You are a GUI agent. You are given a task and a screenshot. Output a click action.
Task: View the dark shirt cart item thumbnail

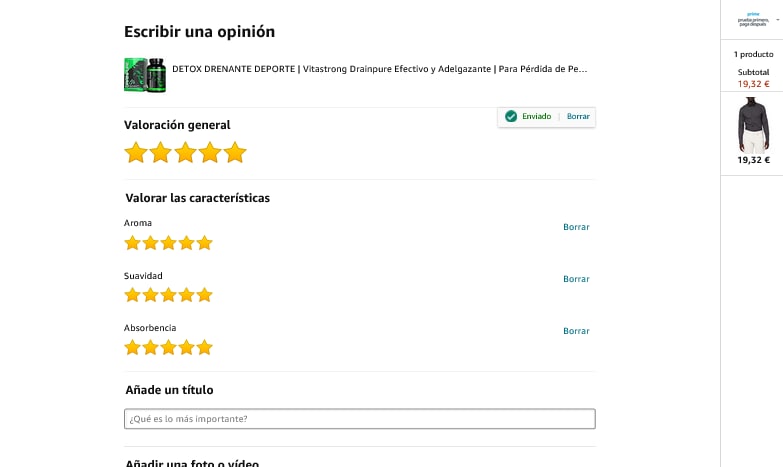pyautogui.click(x=754, y=125)
